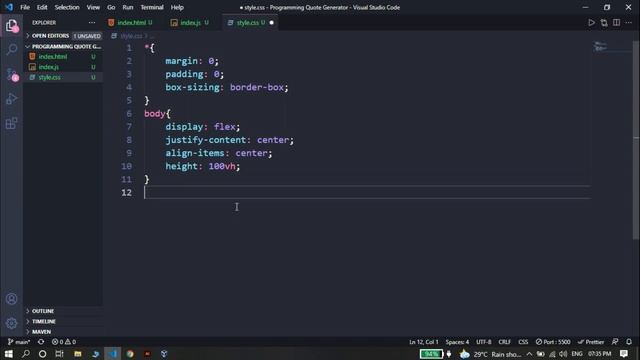Viewport: 640px width, 360px height.
Task: Switch to the index.js tab
Action: [190, 23]
